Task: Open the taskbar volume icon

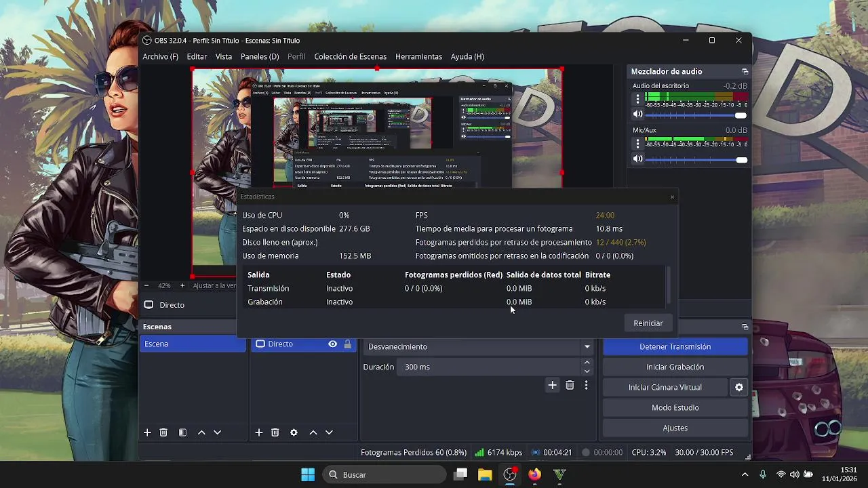Action: tap(794, 474)
